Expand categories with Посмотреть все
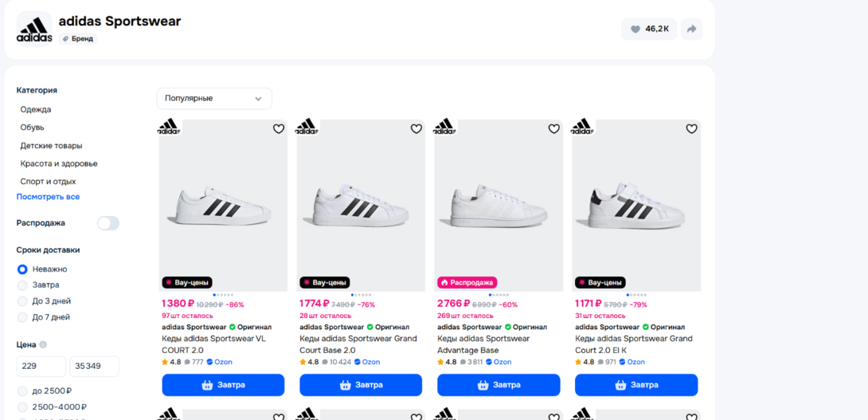The height and width of the screenshot is (420, 868). coord(48,197)
